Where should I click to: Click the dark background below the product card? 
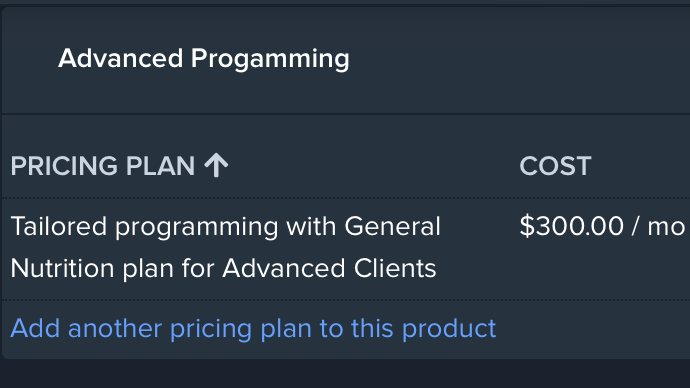tap(345, 374)
